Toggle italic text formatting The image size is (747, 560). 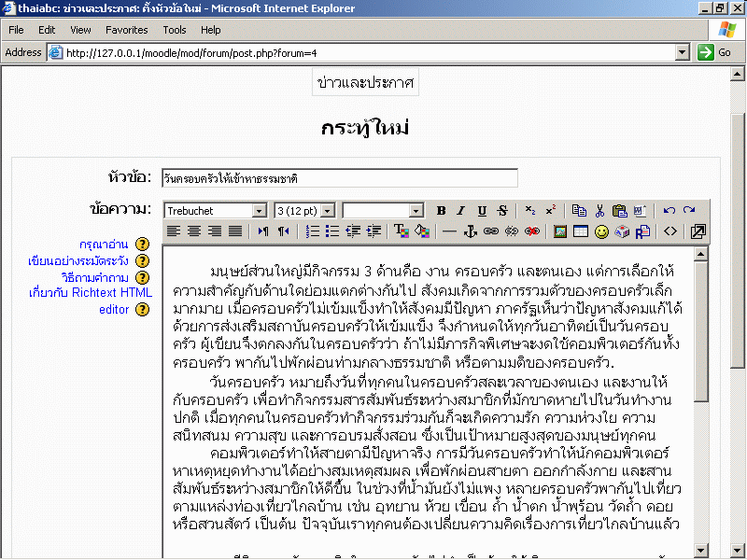[x=461, y=211]
